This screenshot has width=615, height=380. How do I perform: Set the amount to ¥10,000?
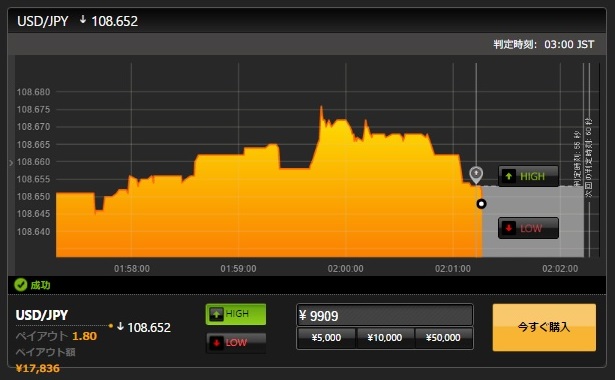(385, 338)
